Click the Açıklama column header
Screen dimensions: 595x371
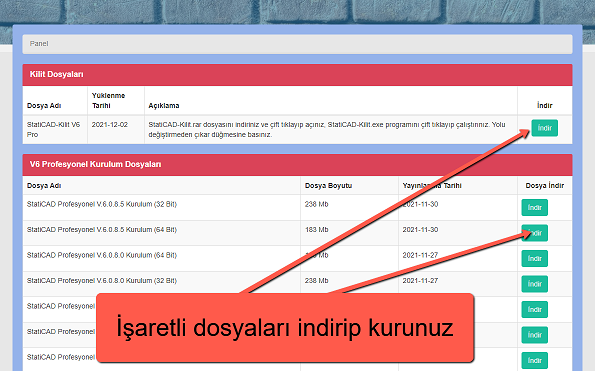164,105
